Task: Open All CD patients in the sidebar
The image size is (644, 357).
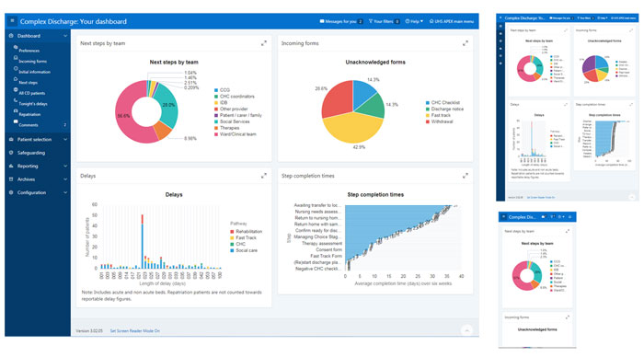Action: click(32, 93)
